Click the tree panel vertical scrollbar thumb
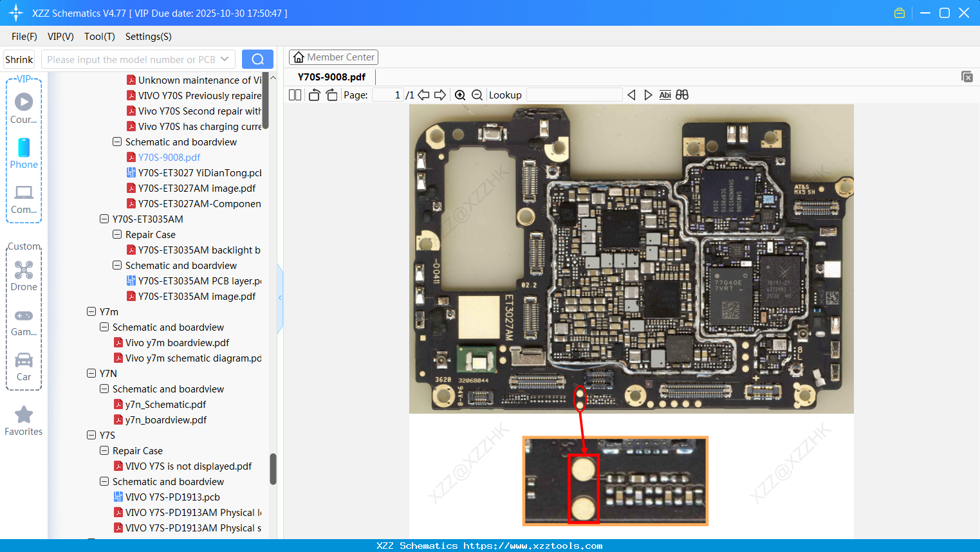980x552 pixels. point(273,468)
